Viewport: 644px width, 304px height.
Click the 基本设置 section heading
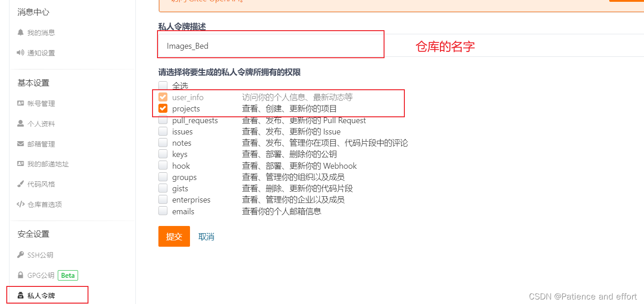pyautogui.click(x=33, y=83)
